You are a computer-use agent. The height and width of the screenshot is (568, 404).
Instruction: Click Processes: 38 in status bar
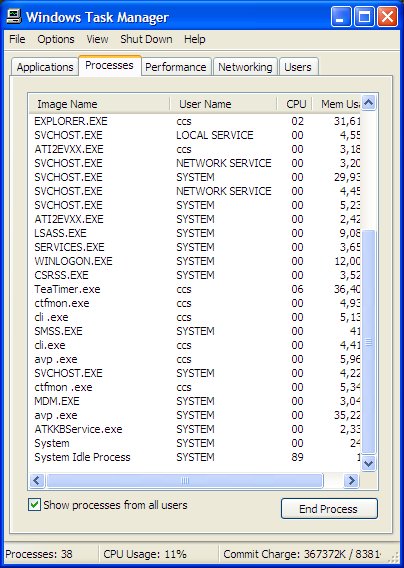[x=39, y=554]
